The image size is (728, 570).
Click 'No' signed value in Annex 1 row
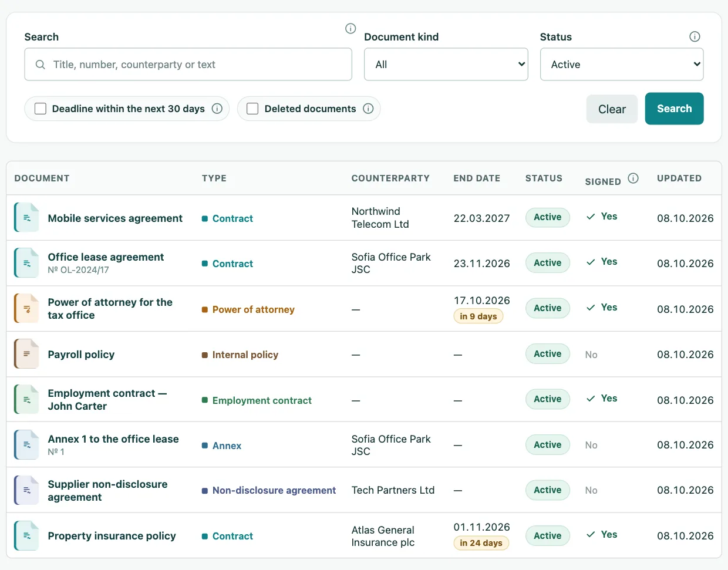[591, 445]
